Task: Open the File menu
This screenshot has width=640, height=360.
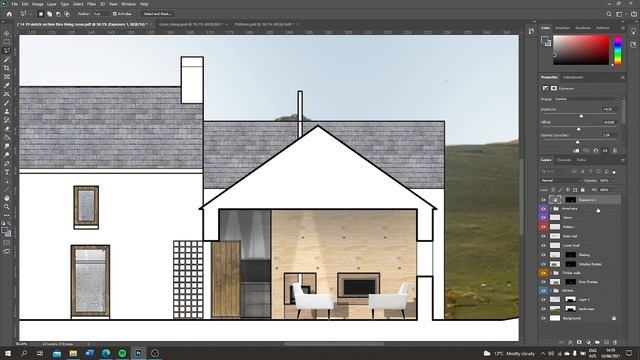Action: [15, 4]
